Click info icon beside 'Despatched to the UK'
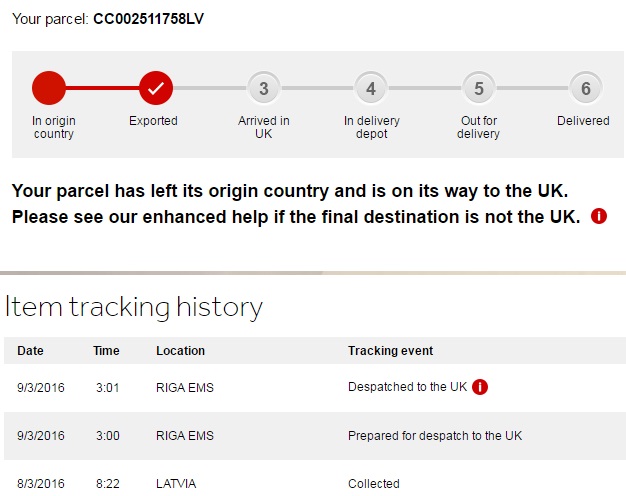 480,387
